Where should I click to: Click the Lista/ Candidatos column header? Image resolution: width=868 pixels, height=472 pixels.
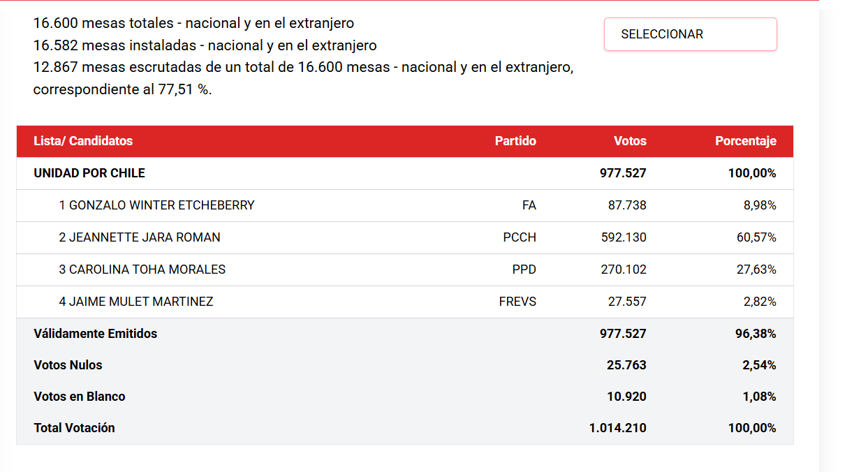point(83,141)
